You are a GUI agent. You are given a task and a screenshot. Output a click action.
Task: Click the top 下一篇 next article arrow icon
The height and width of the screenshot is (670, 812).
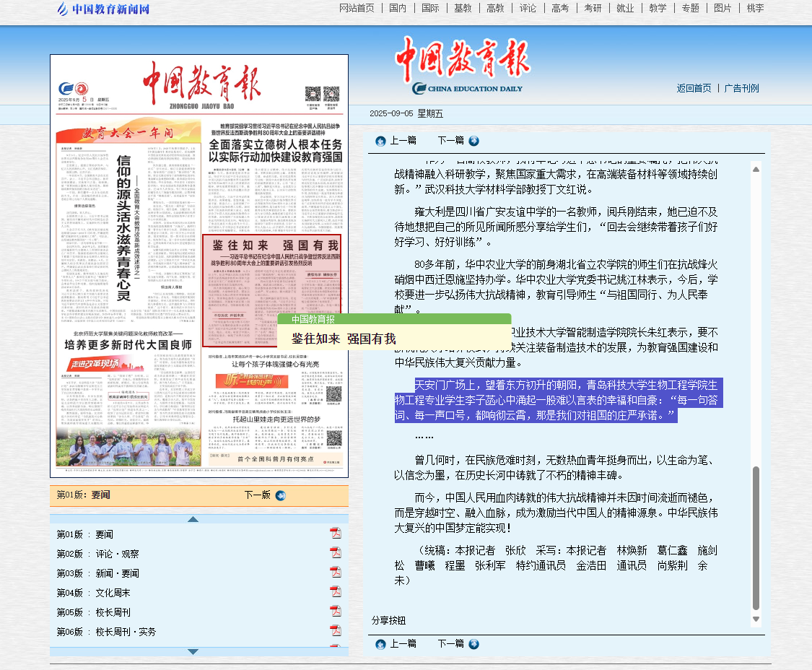tap(473, 141)
